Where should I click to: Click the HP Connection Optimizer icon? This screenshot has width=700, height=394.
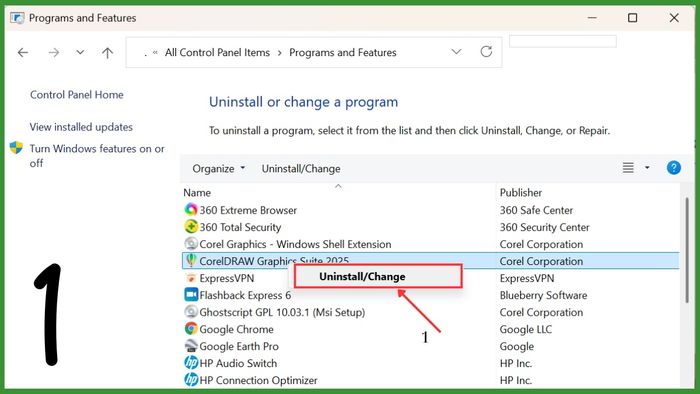(x=191, y=379)
